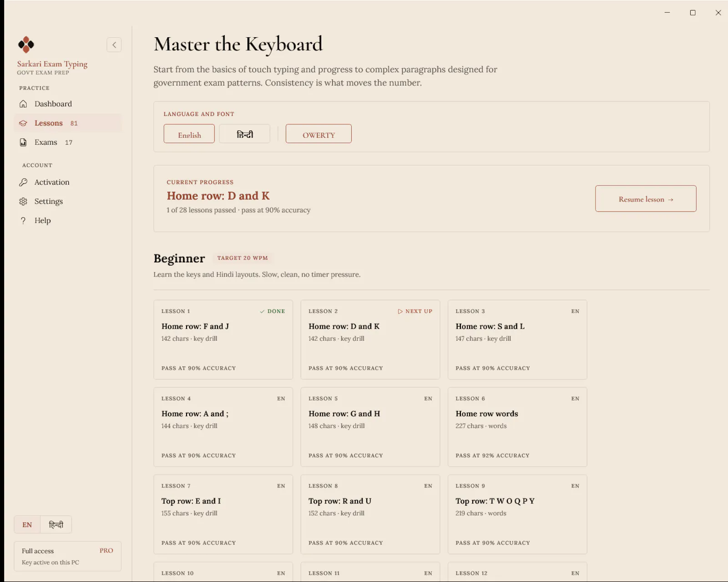This screenshot has width=728, height=582.
Task: Click the NEXT UP play icon on Lesson 2
Action: (400, 311)
